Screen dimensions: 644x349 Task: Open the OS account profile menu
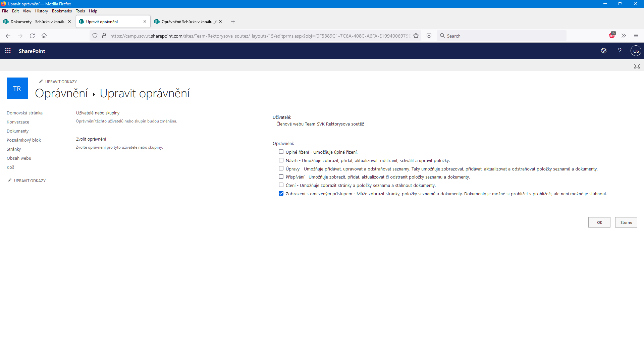click(636, 51)
